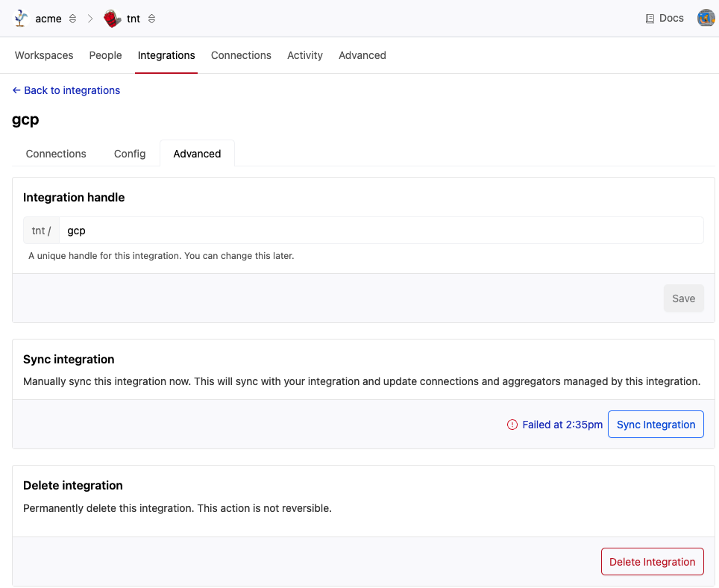Expand the tnt tenant switcher
719x588 pixels.
click(152, 19)
